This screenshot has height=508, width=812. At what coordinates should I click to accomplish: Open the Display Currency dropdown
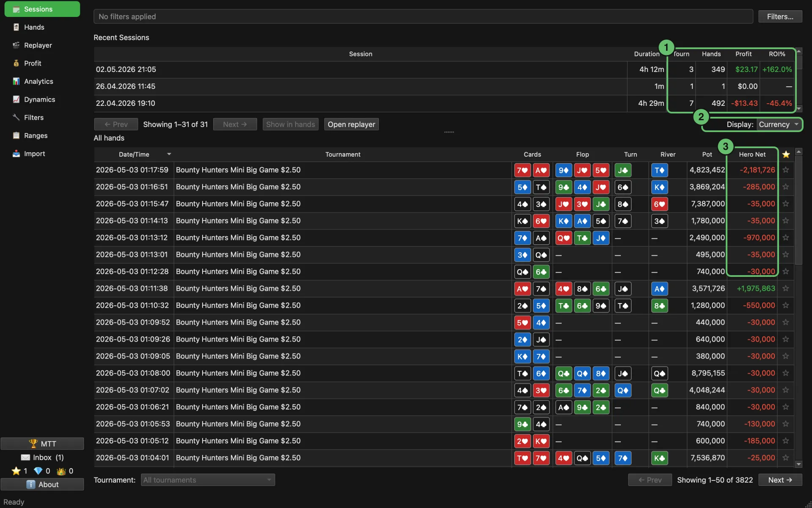[x=779, y=124]
